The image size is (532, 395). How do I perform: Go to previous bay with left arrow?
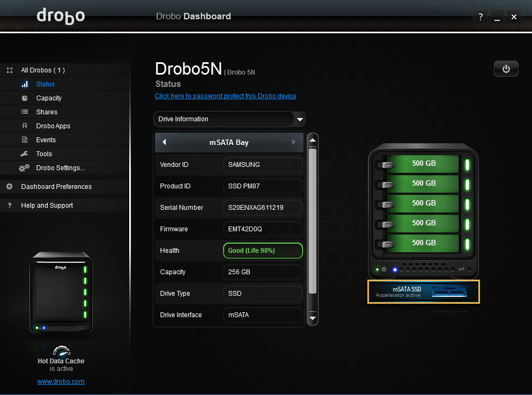click(165, 142)
